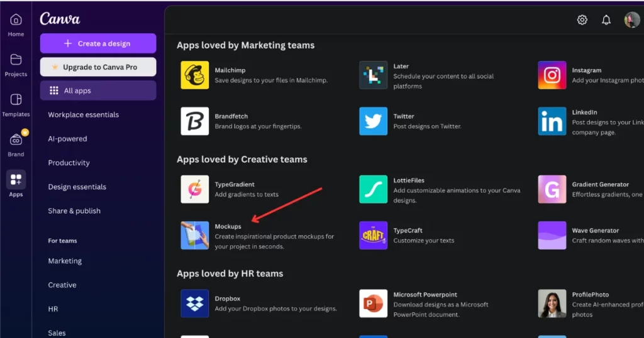The image size is (644, 338).
Task: Open the LottieFiles app icon
Action: (374, 189)
